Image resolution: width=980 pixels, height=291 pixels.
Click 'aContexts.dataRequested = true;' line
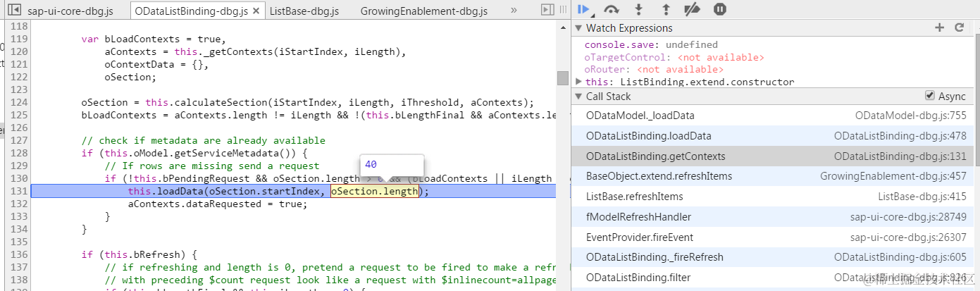(218, 204)
